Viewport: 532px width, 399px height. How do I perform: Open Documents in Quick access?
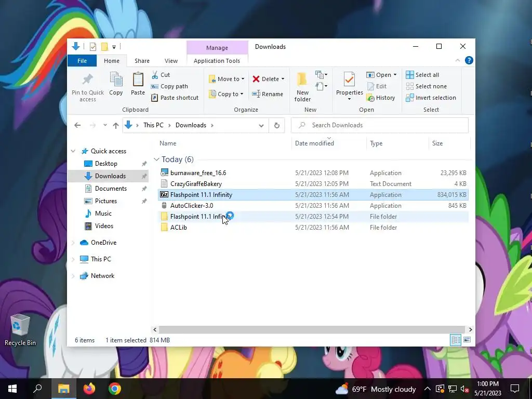(x=111, y=188)
